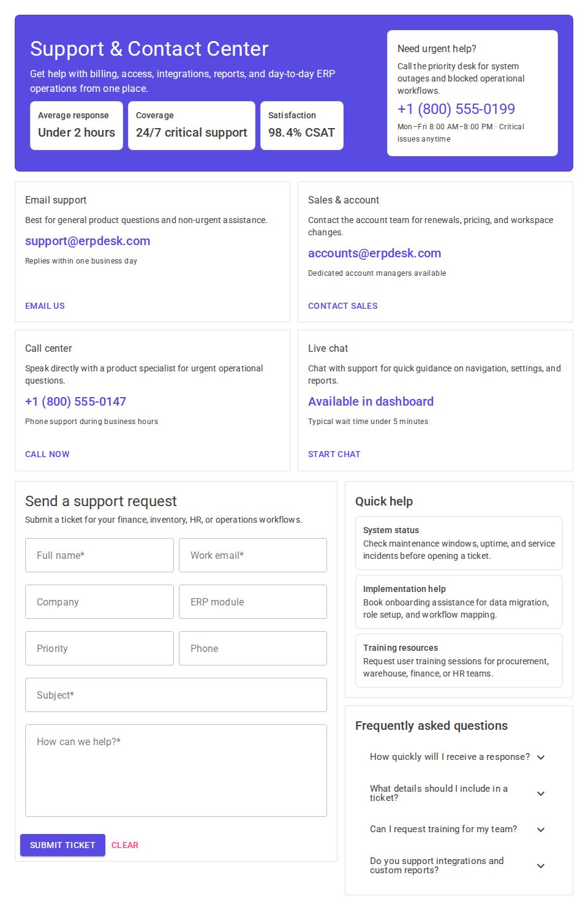Click the CALL NOW link
Screen dimensions: 588x910
click(47, 454)
